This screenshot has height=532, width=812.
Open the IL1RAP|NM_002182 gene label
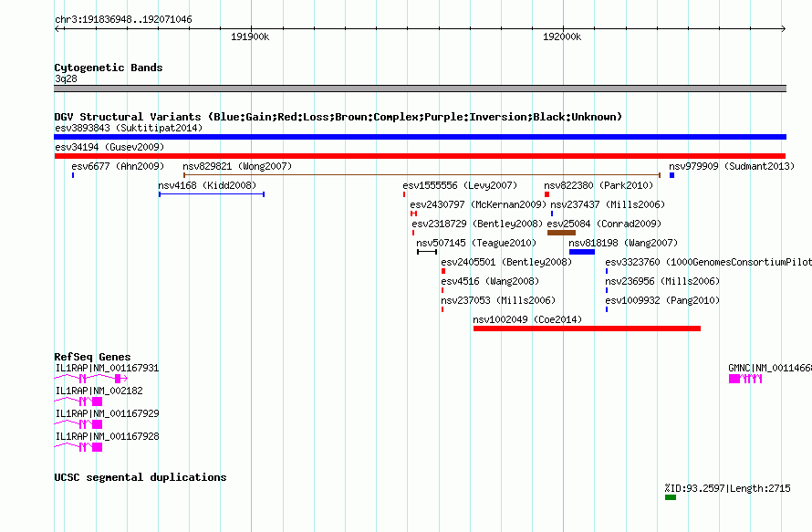pos(99,391)
